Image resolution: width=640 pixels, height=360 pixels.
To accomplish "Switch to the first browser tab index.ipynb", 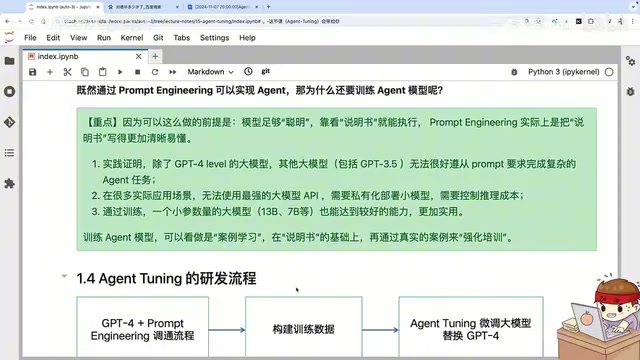I will click(64, 7).
